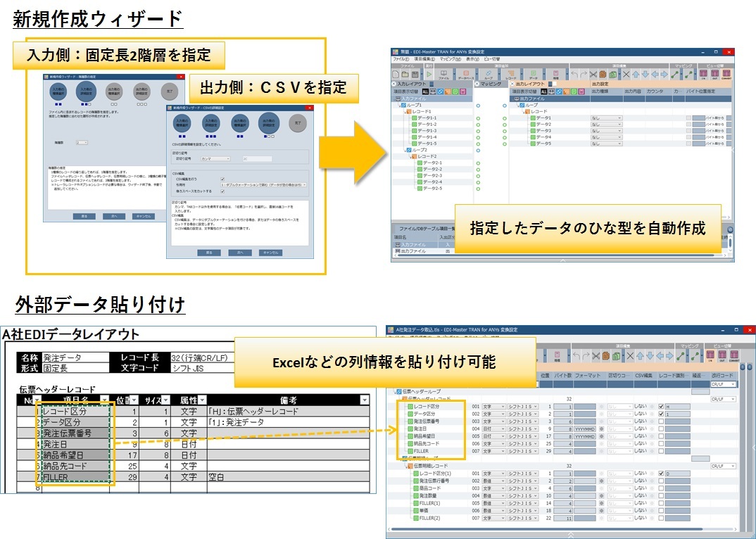Open output type dropdown for データ1
756x539 pixels.
pyautogui.click(x=607, y=118)
